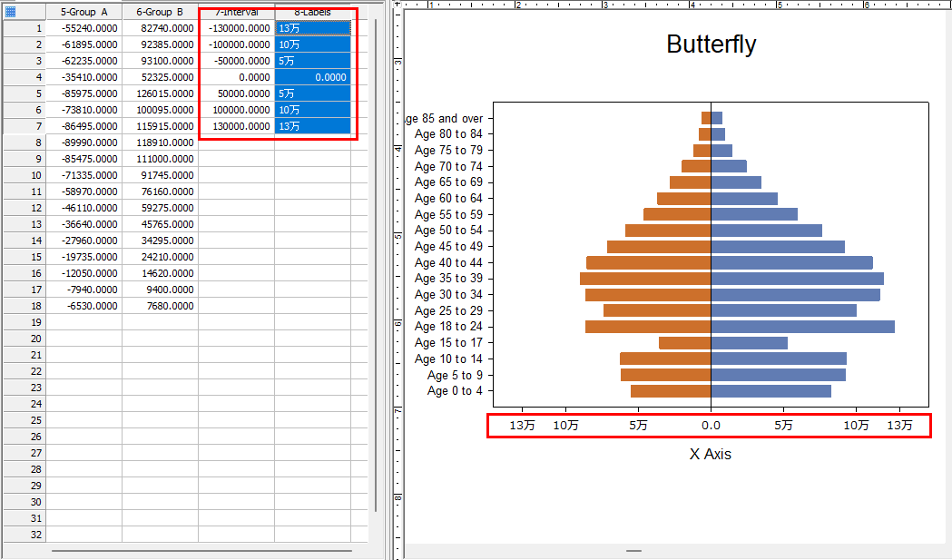Click the graph page horizontal scrollbar thumb
Image resolution: width=952 pixels, height=560 pixels.
pos(633,551)
